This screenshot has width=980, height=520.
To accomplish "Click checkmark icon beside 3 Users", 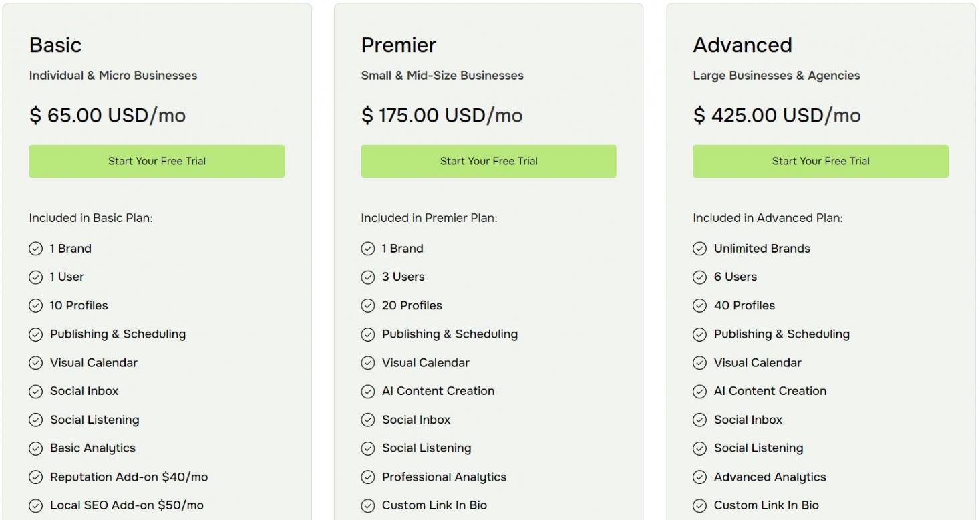I will click(x=367, y=277).
